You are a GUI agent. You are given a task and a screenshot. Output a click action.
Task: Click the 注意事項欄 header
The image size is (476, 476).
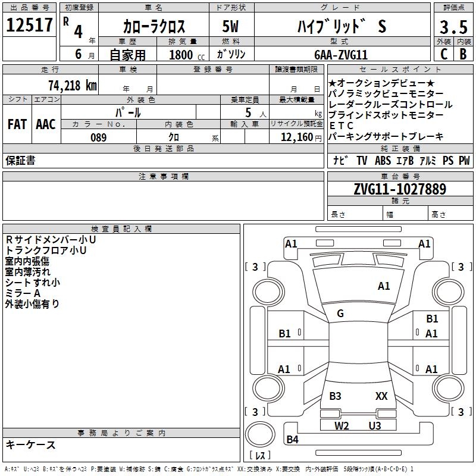coord(163,176)
